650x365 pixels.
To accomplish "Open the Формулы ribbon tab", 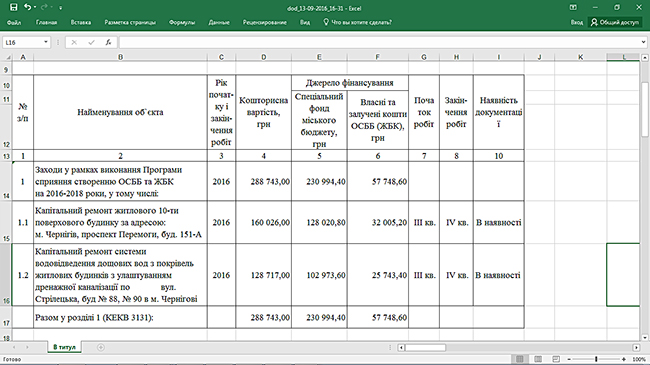I will point(182,22).
